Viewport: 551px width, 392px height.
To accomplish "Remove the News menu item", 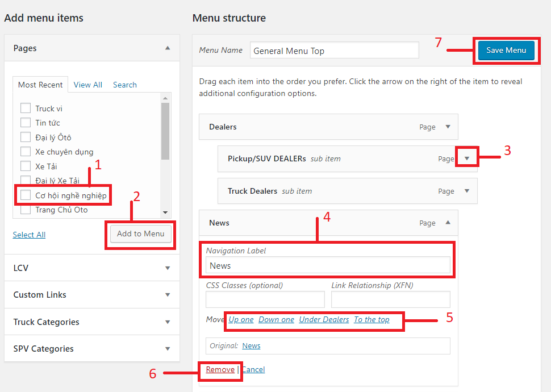I will pyautogui.click(x=220, y=369).
